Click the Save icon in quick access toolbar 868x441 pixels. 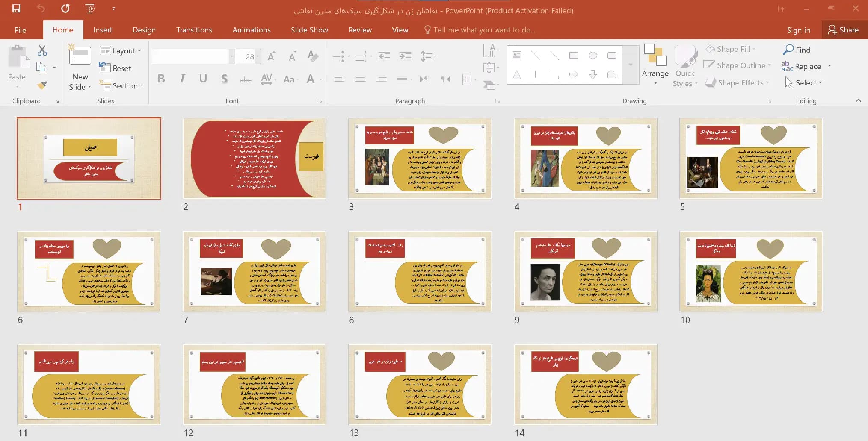point(16,9)
